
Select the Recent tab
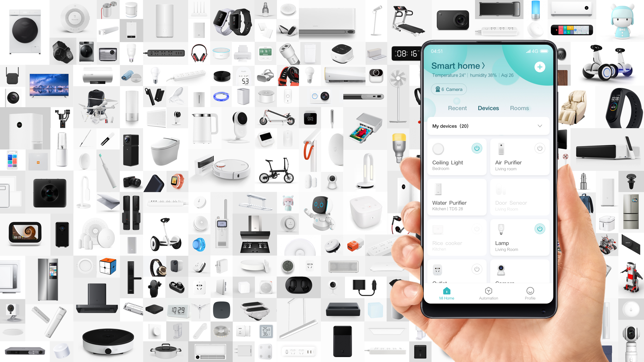pos(457,108)
